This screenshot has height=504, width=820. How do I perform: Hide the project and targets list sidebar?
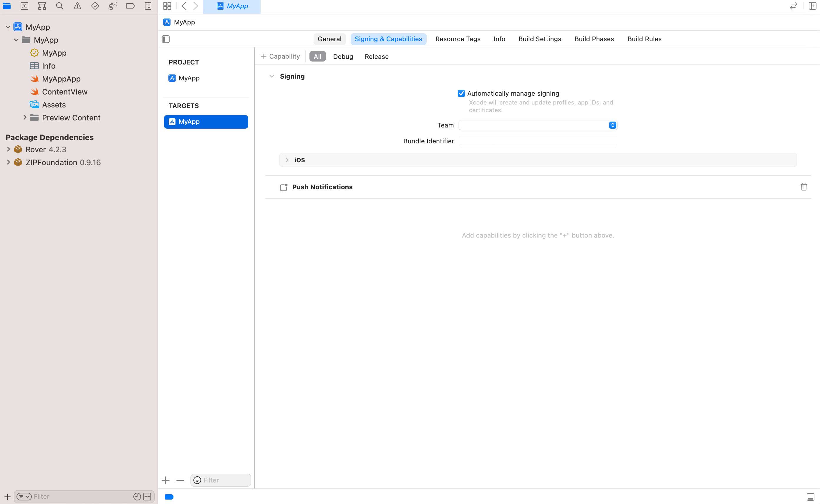pos(166,39)
